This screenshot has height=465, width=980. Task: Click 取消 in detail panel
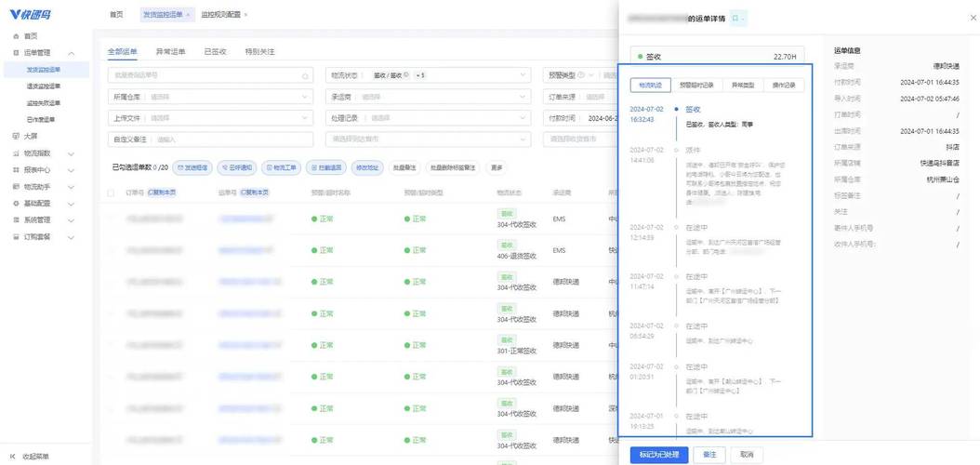click(x=747, y=455)
